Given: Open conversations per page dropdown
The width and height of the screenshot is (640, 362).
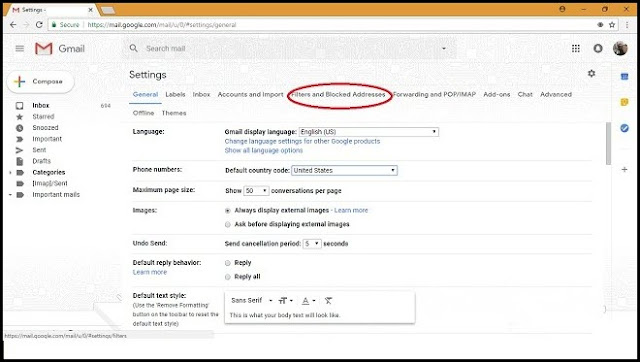Looking at the screenshot, I should [256, 191].
